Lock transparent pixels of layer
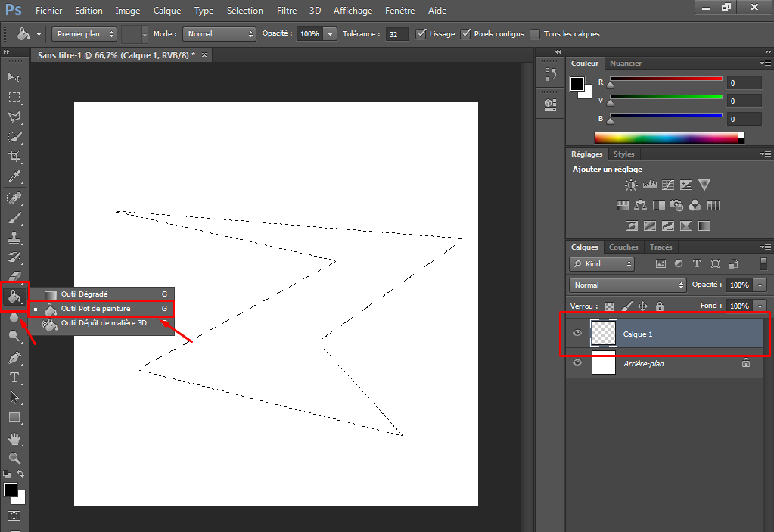 click(610, 306)
